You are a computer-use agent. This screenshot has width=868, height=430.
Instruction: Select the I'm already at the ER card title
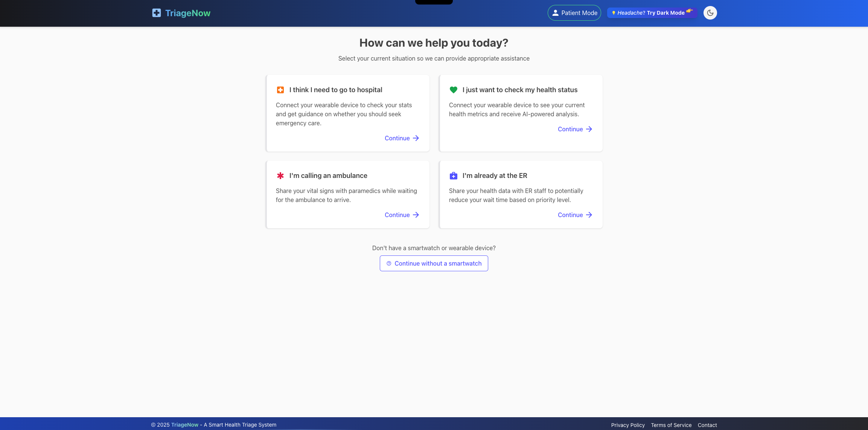click(x=495, y=176)
